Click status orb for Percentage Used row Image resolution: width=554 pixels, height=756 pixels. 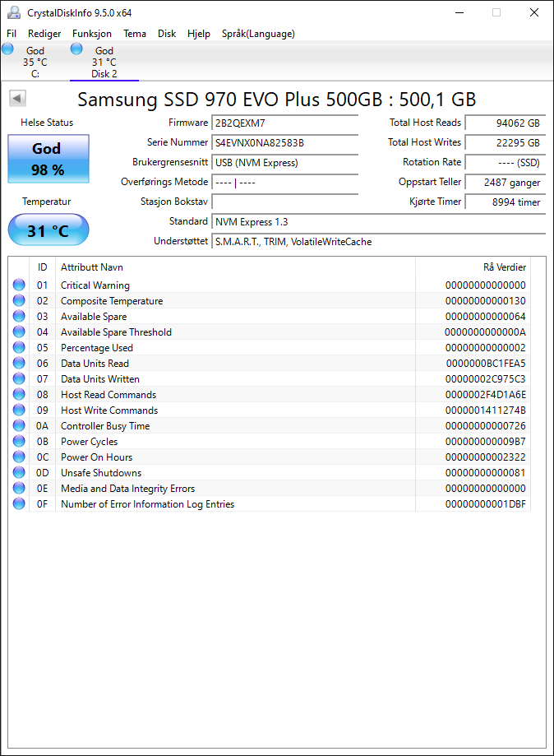click(19, 348)
